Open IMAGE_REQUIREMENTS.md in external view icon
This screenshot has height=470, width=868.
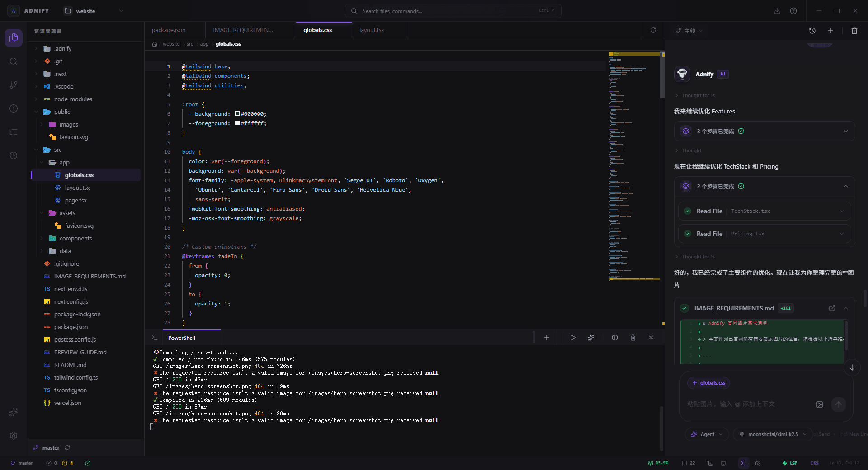point(832,308)
